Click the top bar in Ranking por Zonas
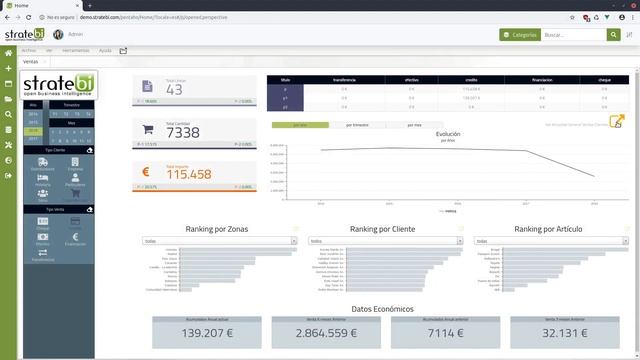The height and width of the screenshot is (360, 640). 238,249
